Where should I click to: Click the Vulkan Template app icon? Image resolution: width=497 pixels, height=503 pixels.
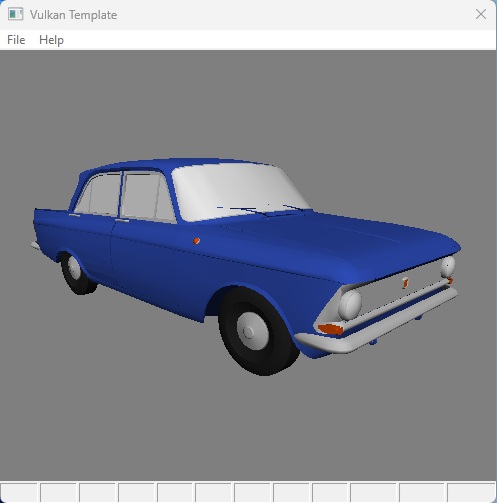tap(15, 15)
